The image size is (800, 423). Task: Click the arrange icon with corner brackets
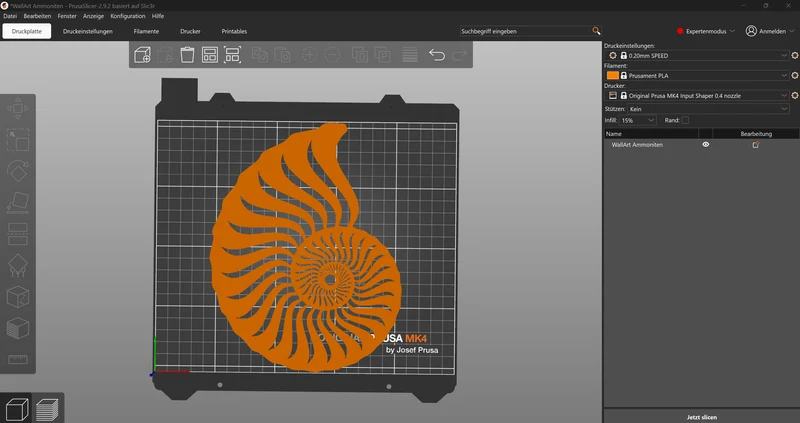232,55
